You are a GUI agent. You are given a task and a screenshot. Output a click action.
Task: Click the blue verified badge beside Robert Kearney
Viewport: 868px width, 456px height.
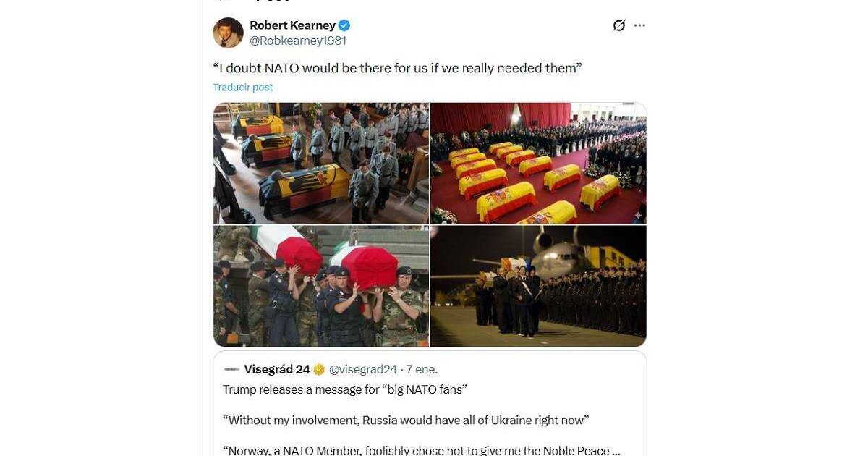coord(345,25)
